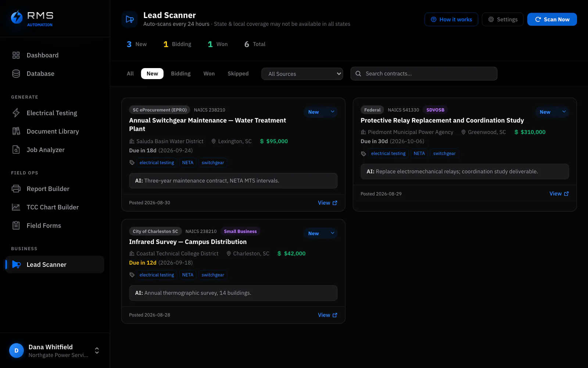Screen dimensions: 588x368
Task: Click the Scan Now button
Action: click(552, 20)
